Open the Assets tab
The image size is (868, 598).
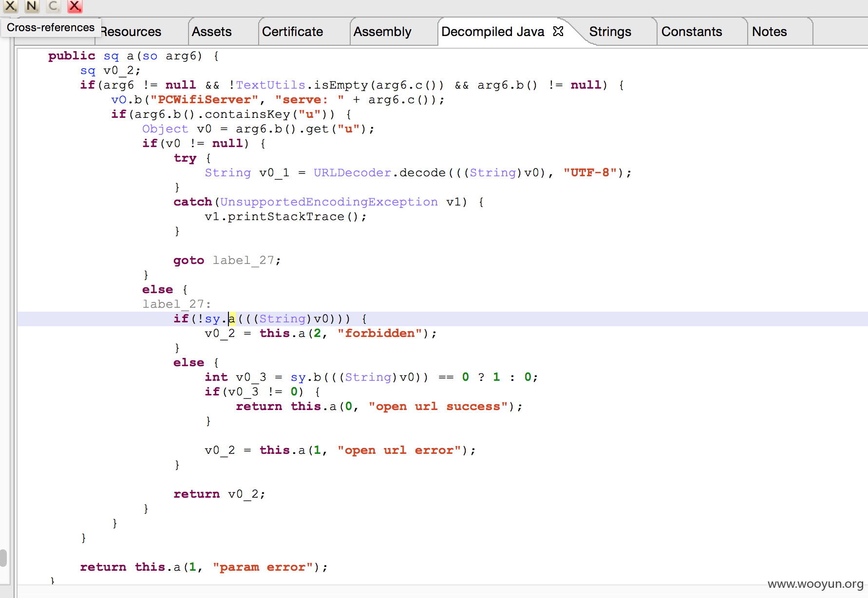point(212,32)
